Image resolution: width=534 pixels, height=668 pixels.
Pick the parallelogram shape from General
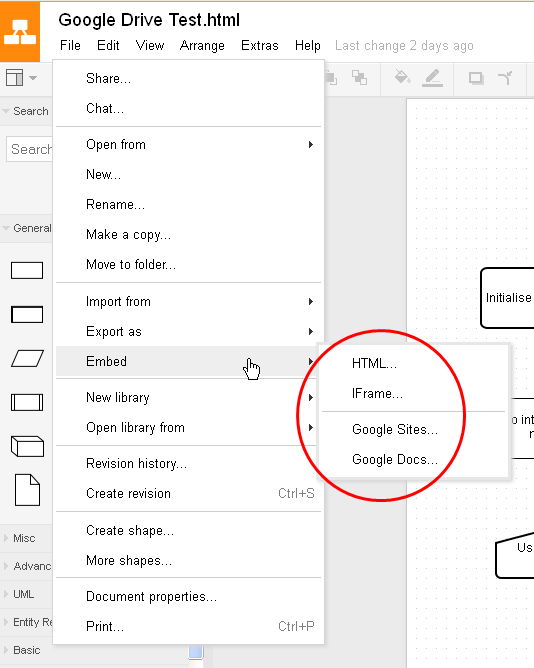point(27,358)
